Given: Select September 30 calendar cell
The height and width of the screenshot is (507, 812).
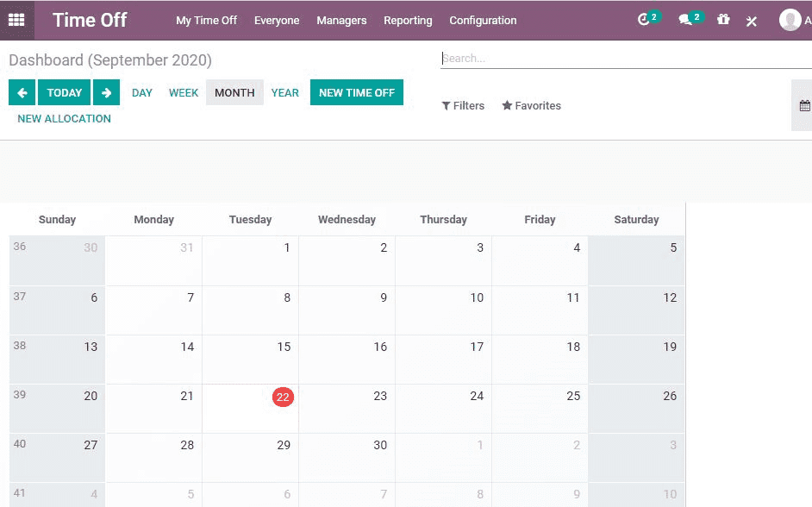Looking at the screenshot, I should (347, 458).
